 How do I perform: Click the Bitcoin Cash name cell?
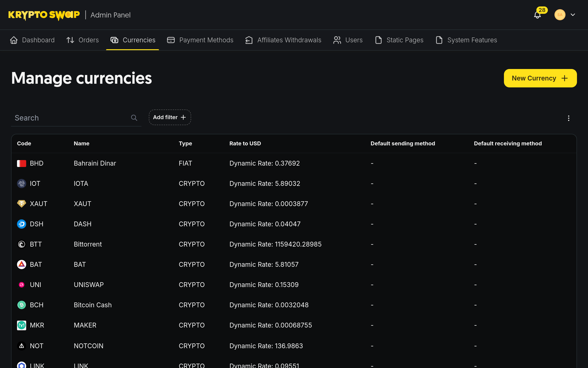(x=93, y=305)
